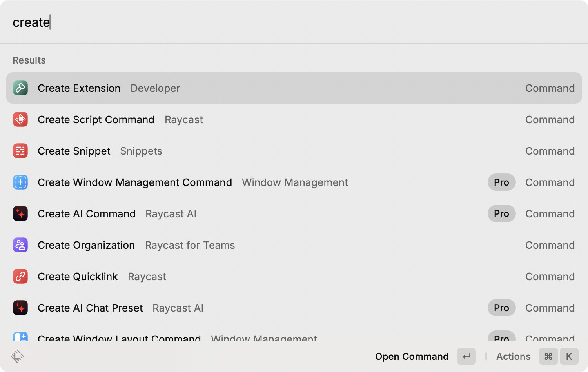Click the 'Command' label on Create Organization row
The image size is (588, 372).
point(550,245)
